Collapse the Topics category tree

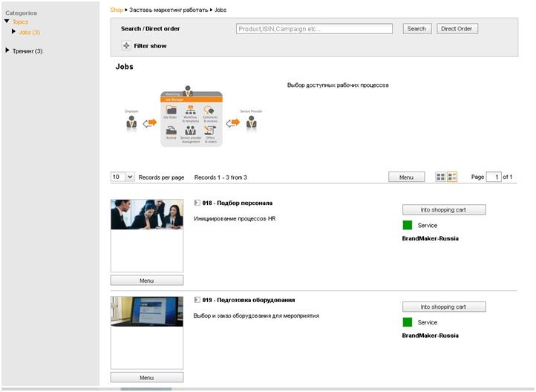[7, 22]
